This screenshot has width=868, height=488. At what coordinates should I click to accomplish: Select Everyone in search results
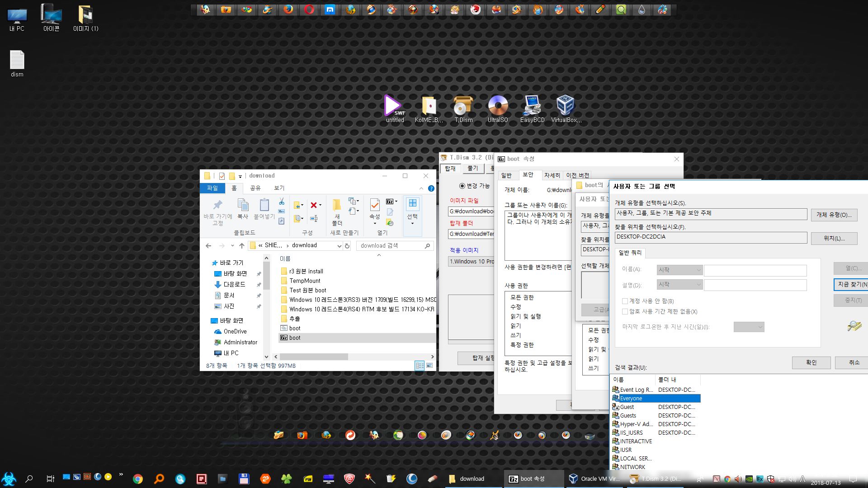[x=656, y=398]
